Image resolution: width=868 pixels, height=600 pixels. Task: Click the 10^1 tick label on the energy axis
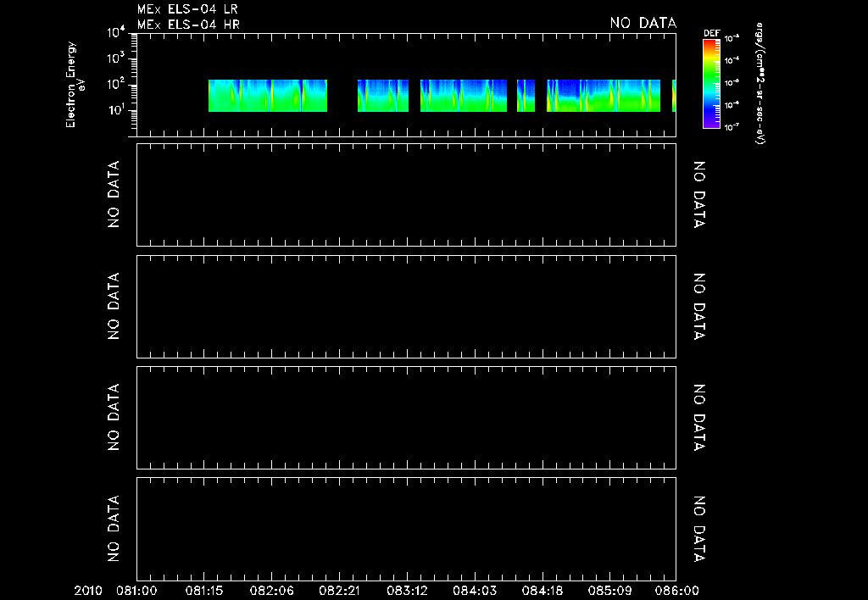tap(116, 109)
